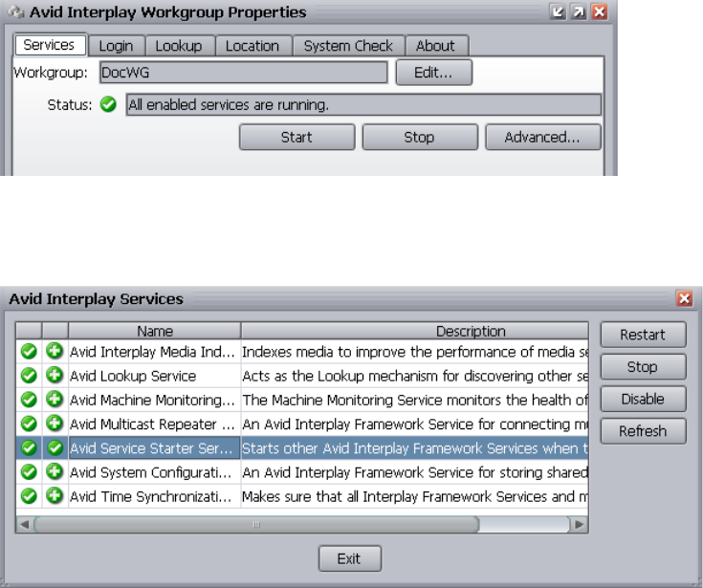Click the Workgroup Properties title bar icon
Viewport: 703px width, 588px height.
[16, 11]
